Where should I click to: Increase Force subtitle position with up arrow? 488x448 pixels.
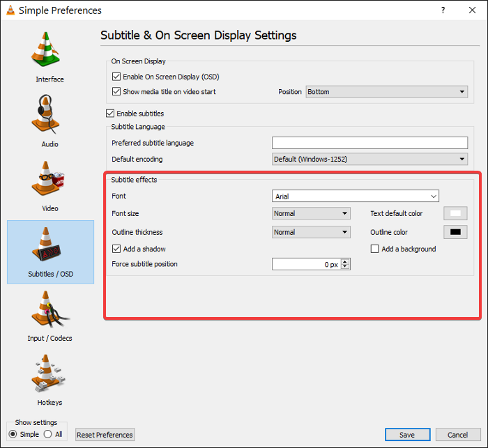pos(345,262)
